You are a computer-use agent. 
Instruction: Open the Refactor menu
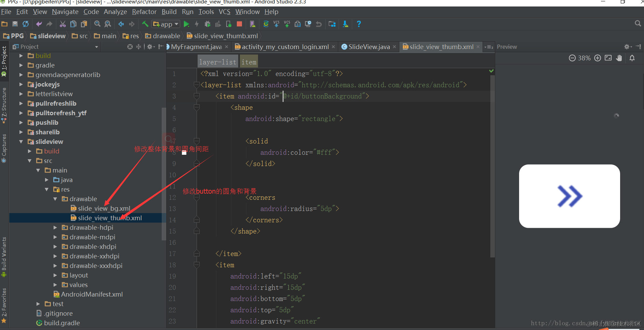click(144, 12)
